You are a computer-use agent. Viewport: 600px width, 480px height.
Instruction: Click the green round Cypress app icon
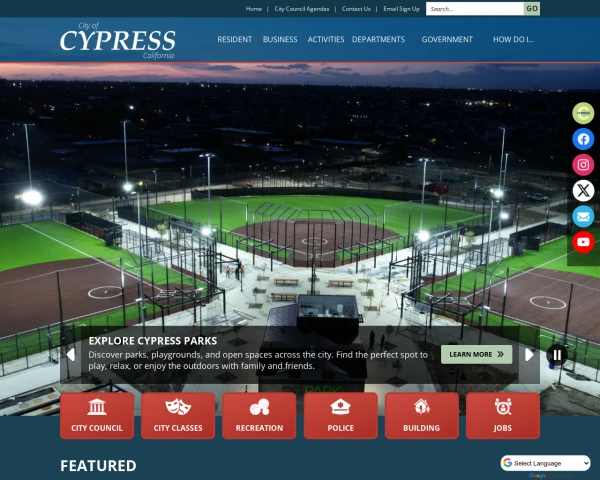(583, 113)
